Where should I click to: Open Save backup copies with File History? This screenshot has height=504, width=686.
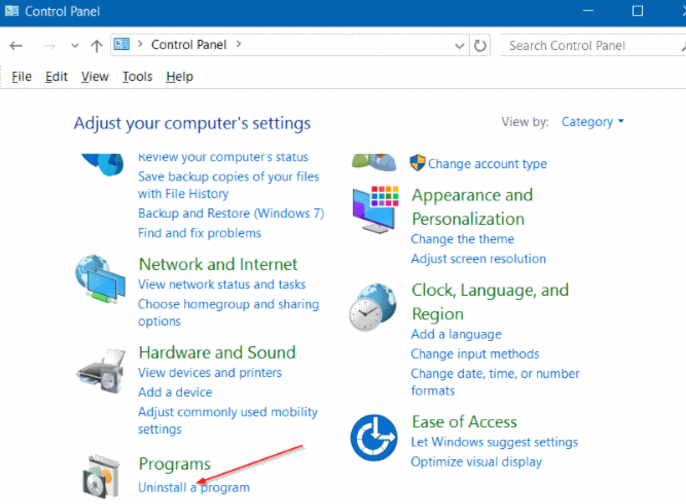(x=228, y=185)
